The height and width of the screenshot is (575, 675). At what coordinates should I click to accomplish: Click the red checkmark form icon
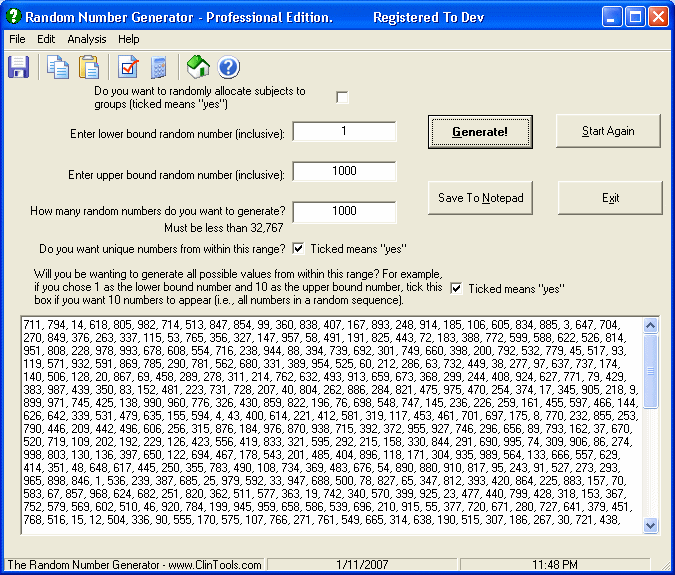128,67
